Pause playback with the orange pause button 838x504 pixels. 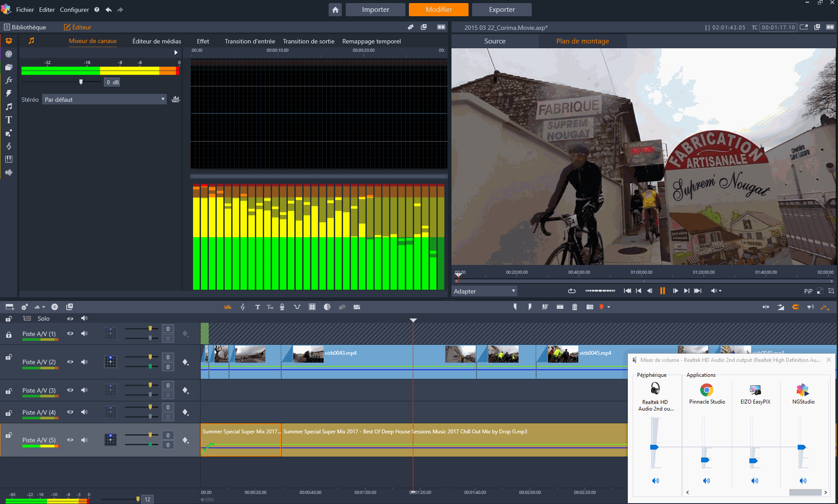coord(663,291)
